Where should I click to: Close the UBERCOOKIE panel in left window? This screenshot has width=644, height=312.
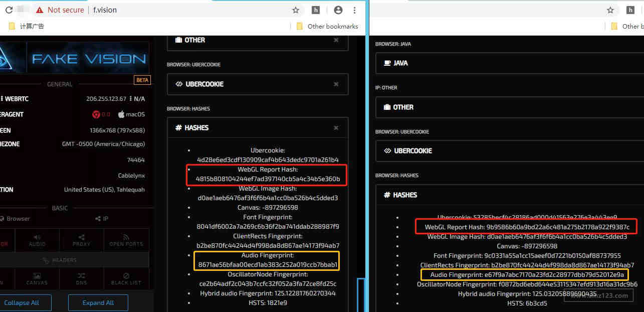[x=336, y=84]
